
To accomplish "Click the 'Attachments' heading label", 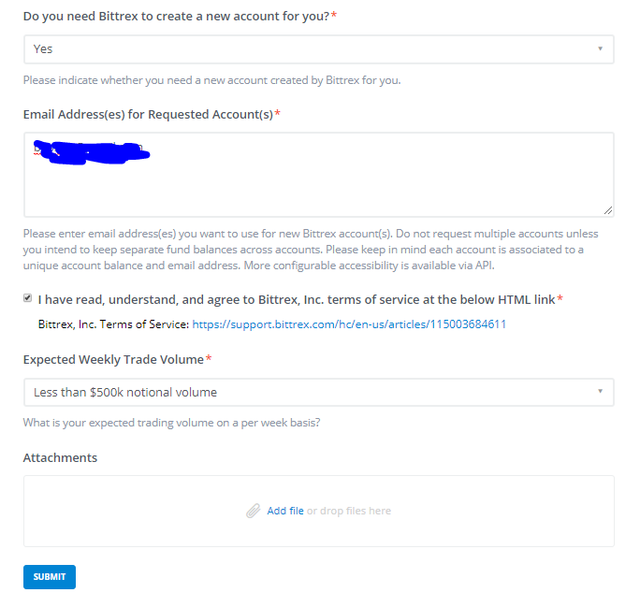I will click(x=60, y=457).
